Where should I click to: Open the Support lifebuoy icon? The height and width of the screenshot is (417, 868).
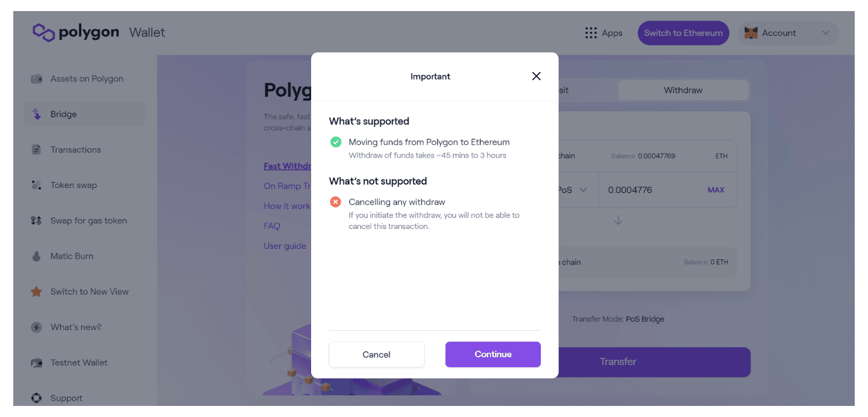pyautogui.click(x=37, y=398)
